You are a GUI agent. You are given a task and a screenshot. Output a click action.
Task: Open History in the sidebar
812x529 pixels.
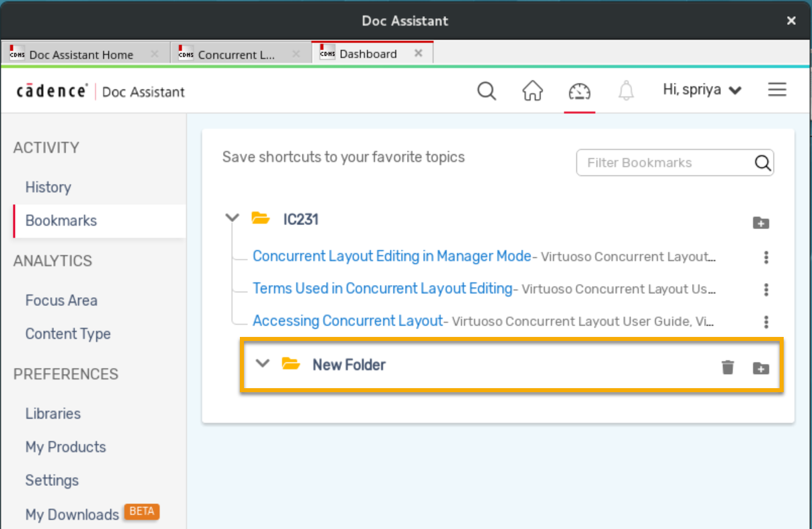pyautogui.click(x=48, y=187)
